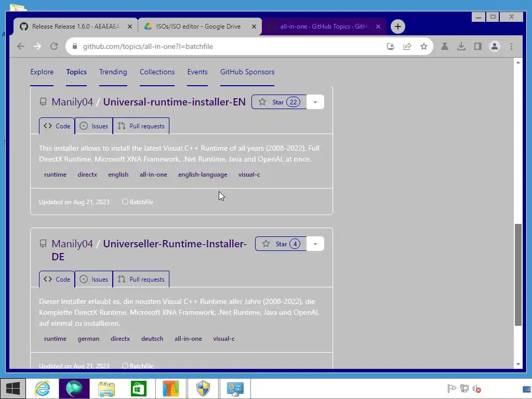Click the deutsch topic tag
The image size is (532, 399).
152,339
